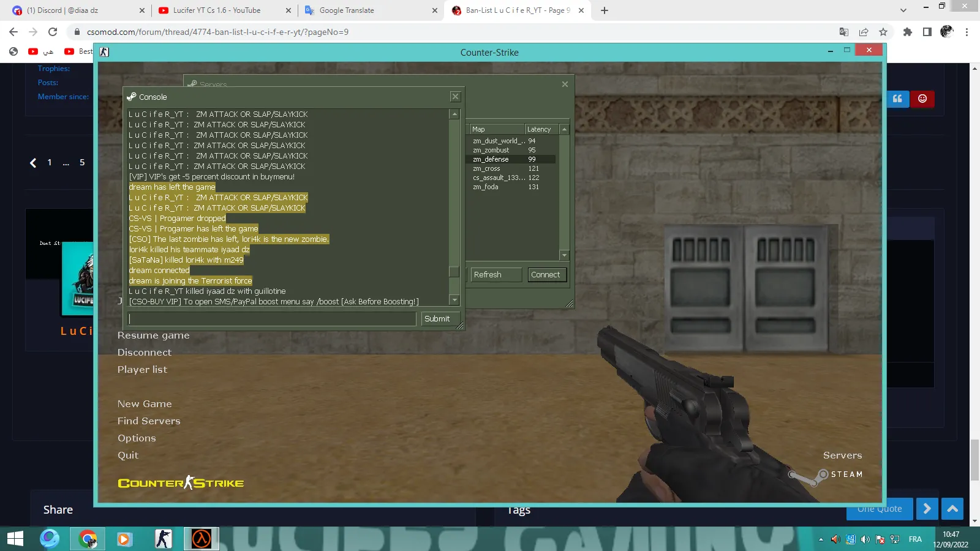Image resolution: width=980 pixels, height=551 pixels.
Task: Click Servers link near the Steam logo
Action: [x=842, y=455]
